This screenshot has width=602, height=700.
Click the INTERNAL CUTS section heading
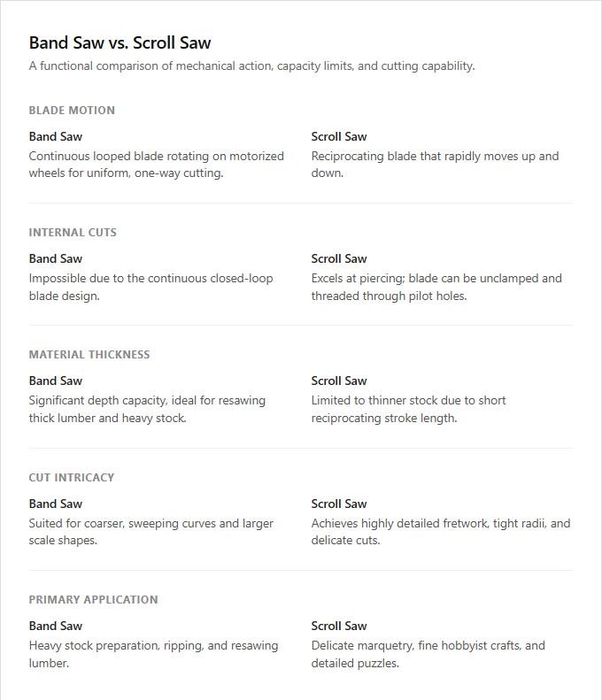[73, 233]
